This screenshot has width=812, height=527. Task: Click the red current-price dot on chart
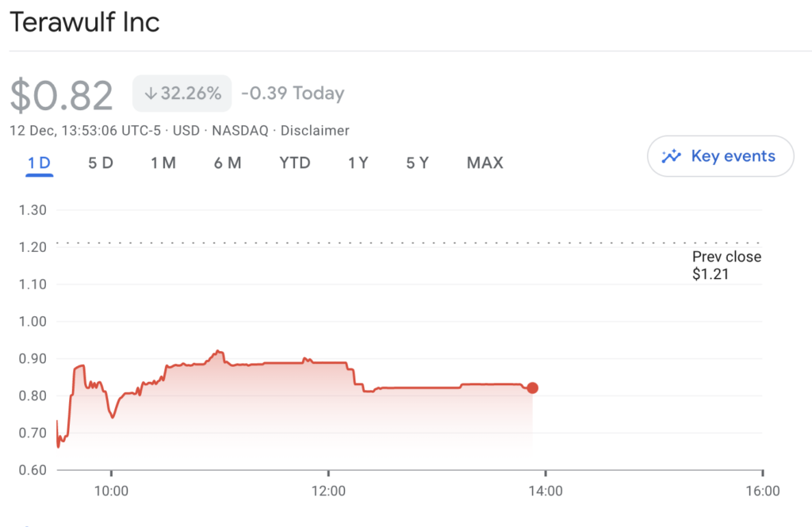(x=532, y=388)
